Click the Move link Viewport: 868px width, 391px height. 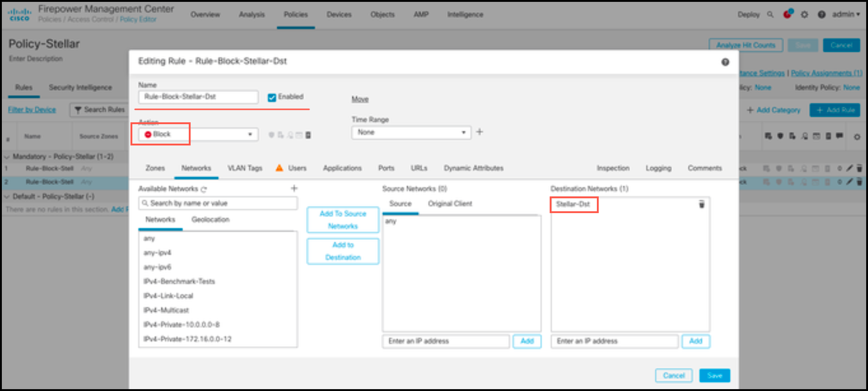pos(360,99)
